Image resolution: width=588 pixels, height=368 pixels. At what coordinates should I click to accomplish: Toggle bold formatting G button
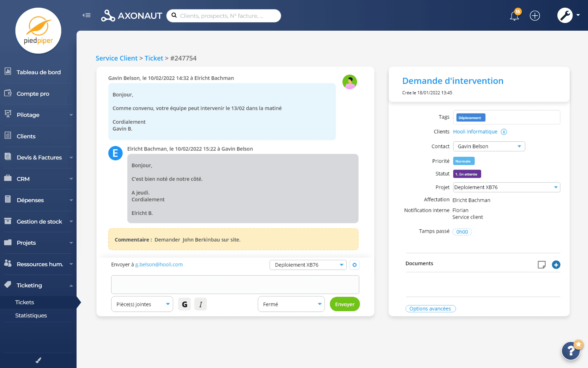[x=184, y=304]
